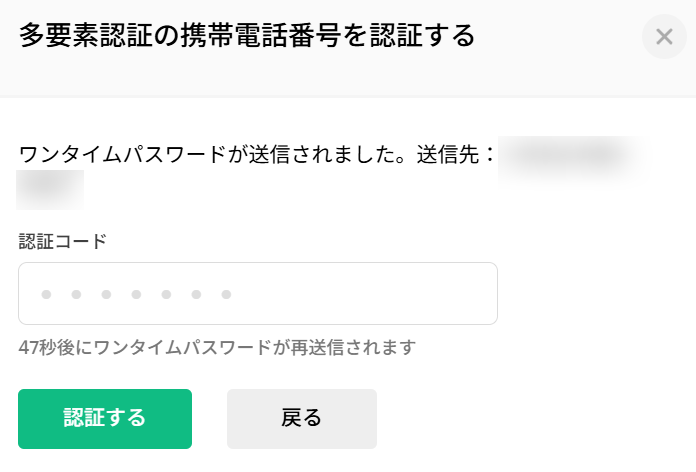Click the 送信先 label text
This screenshot has height=472, width=696.
(x=456, y=157)
